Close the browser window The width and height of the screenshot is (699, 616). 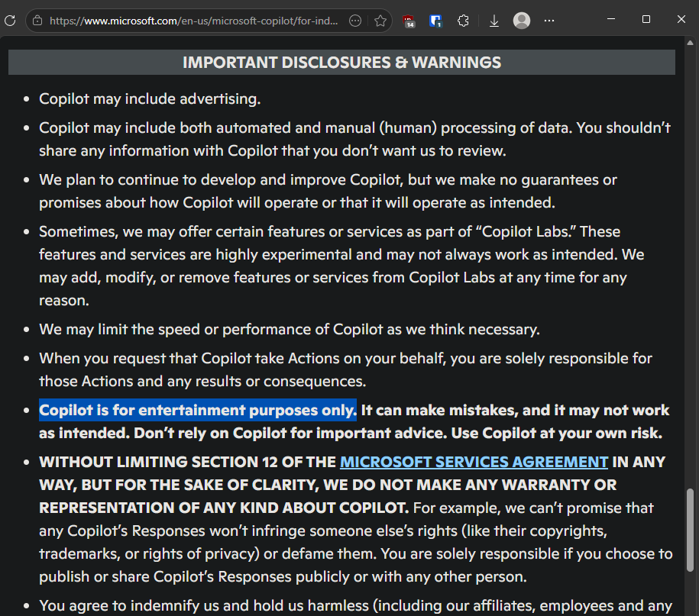point(681,19)
